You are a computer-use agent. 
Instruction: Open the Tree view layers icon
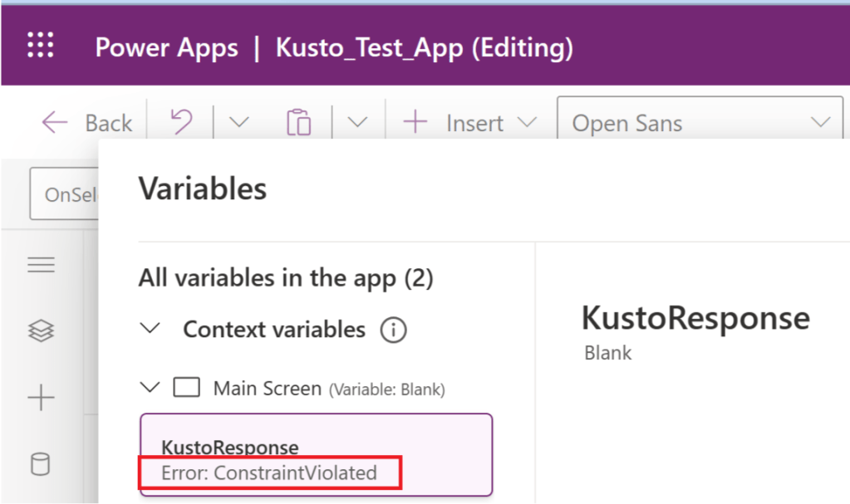pos(42,331)
